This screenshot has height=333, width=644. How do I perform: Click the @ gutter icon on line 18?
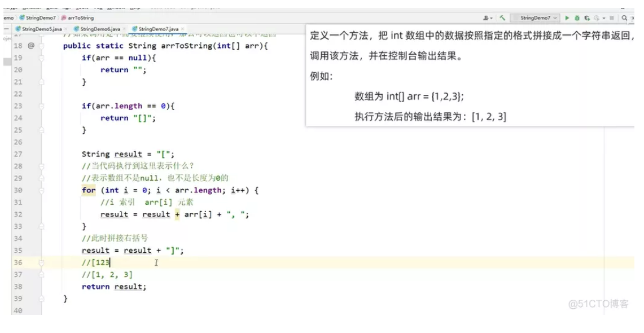tap(31, 46)
